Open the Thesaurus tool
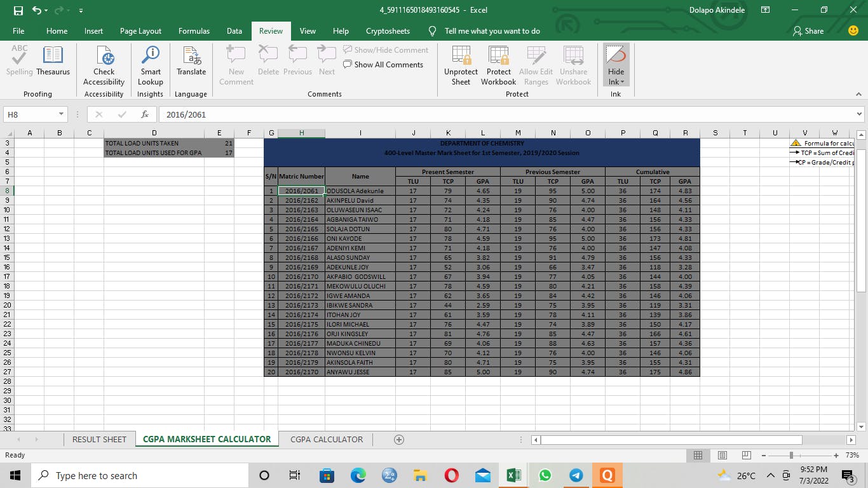868x488 pixels. coord(53,61)
